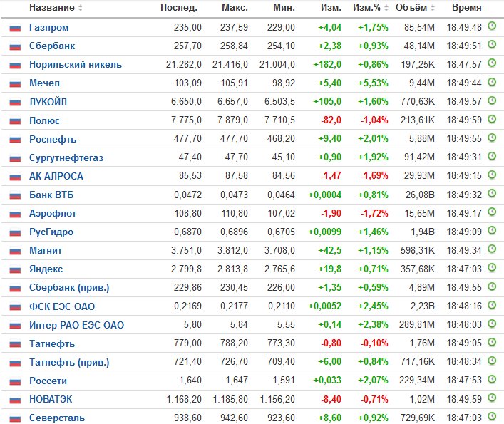Image resolution: width=504 pixels, height=424 pixels.
Task: Click the Изм. column header
Action: [x=331, y=7]
